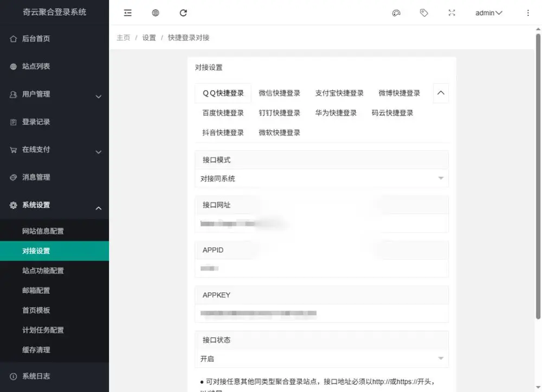The height and width of the screenshot is (392, 542).
Task: Open the 接口状态 dropdown
Action: [321, 358]
